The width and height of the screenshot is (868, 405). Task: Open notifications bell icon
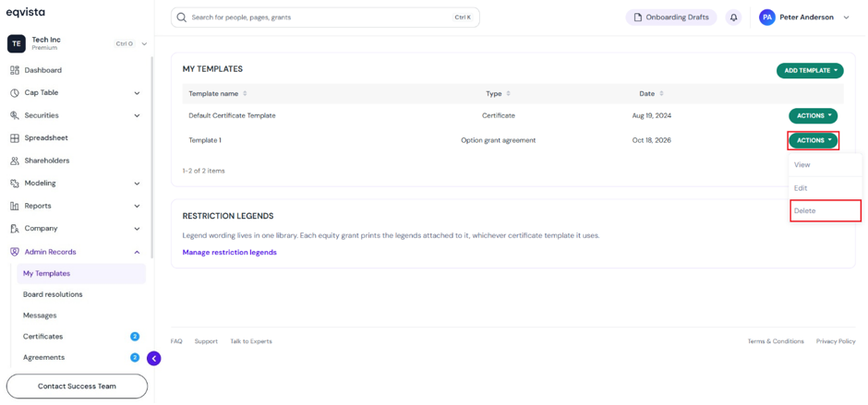click(x=733, y=18)
